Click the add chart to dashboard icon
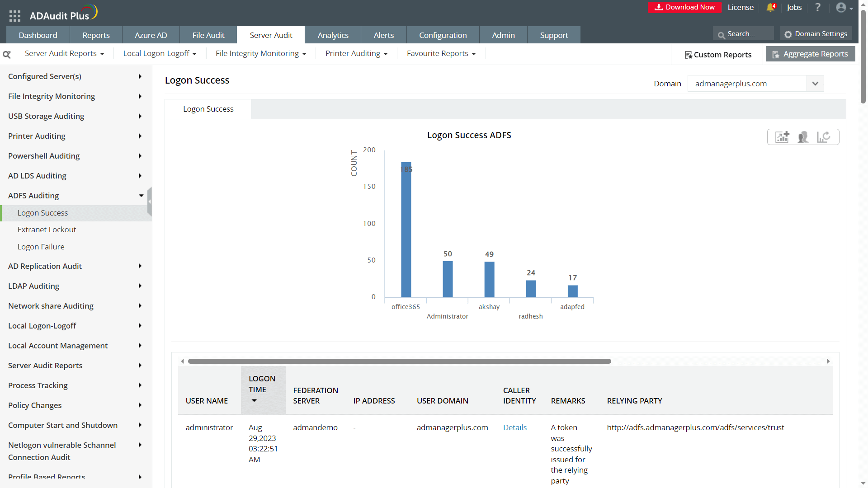868x488 pixels. click(782, 137)
